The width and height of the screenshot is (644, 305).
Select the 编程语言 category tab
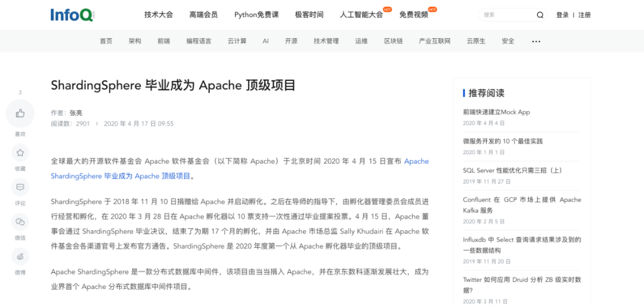pyautogui.click(x=199, y=41)
